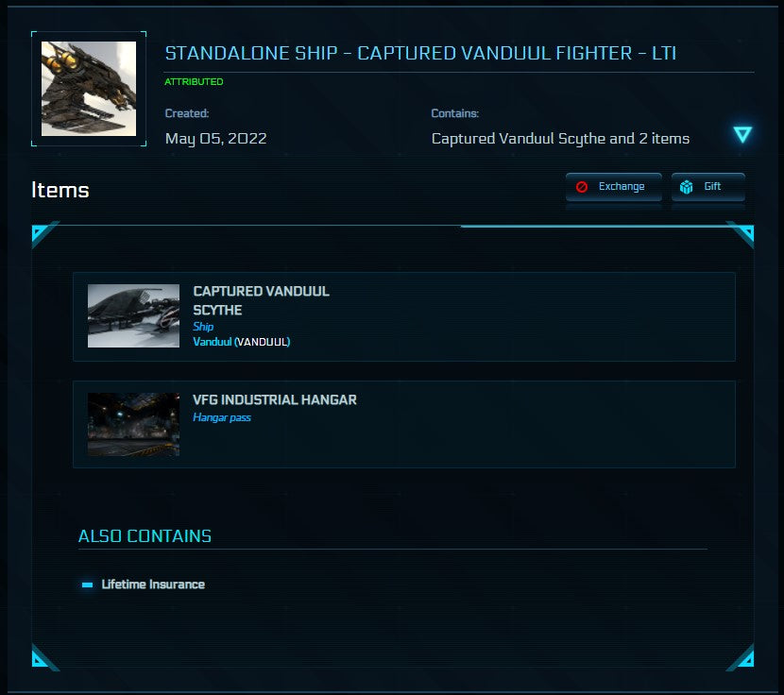
Task: Click the Ship type label under Scythe
Action: pyautogui.click(x=203, y=327)
